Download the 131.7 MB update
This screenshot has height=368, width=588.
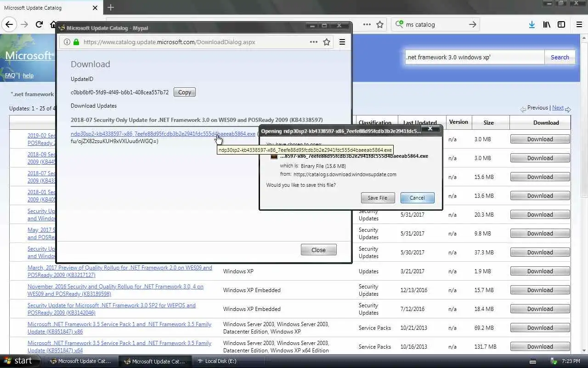click(x=540, y=346)
